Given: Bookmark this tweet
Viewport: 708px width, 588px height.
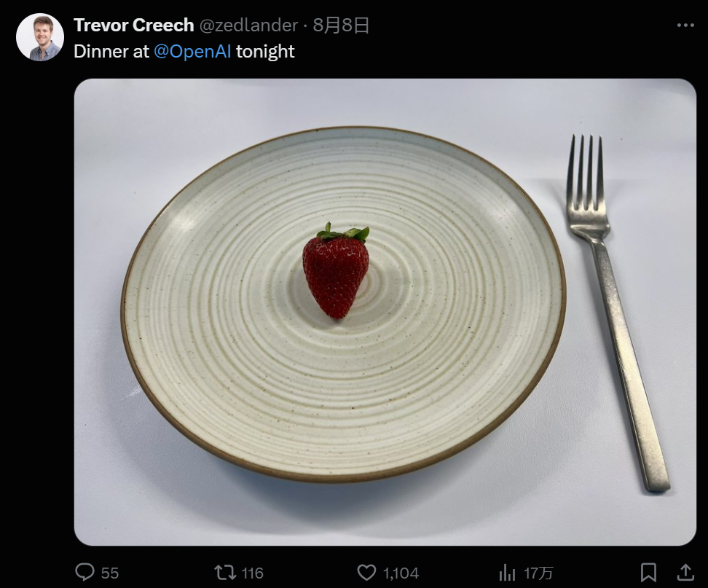Looking at the screenshot, I should tap(648, 573).
